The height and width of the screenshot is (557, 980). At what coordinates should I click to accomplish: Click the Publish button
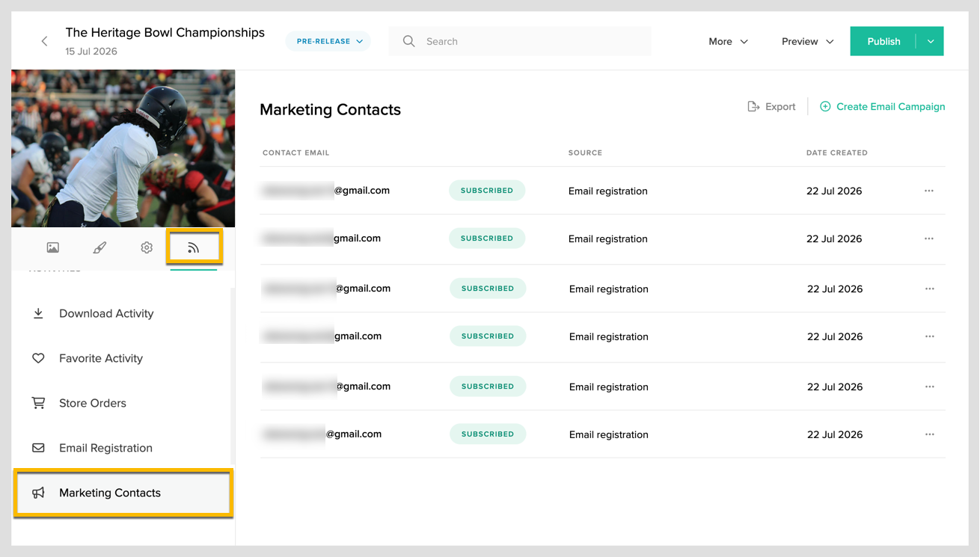click(x=883, y=41)
